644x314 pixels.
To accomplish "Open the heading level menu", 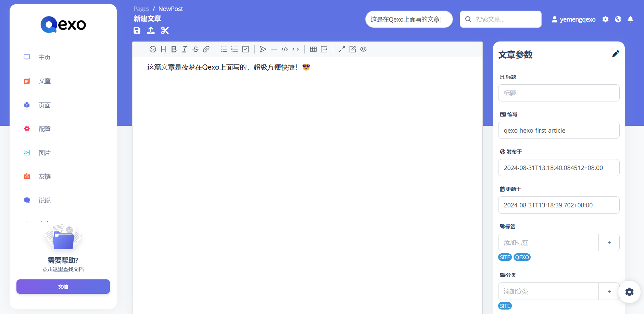I will click(x=163, y=49).
